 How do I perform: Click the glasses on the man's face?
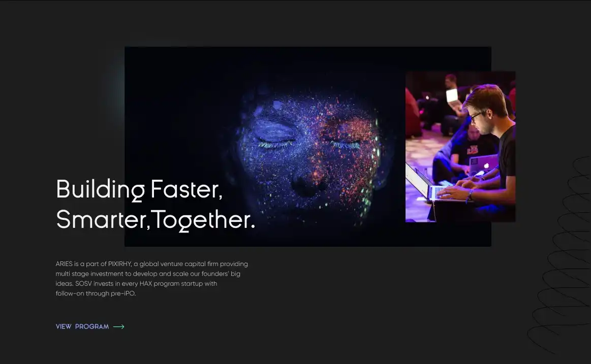pyautogui.click(x=476, y=116)
